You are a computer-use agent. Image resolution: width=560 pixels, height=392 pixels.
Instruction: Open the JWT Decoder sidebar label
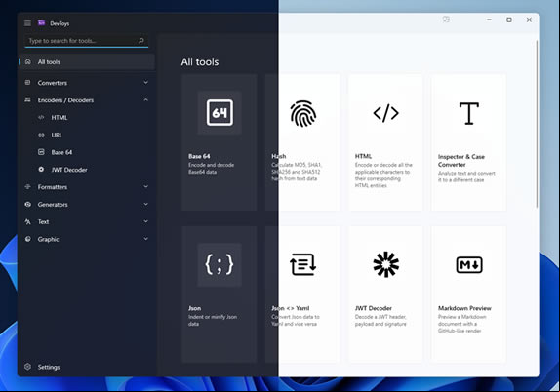coord(69,170)
